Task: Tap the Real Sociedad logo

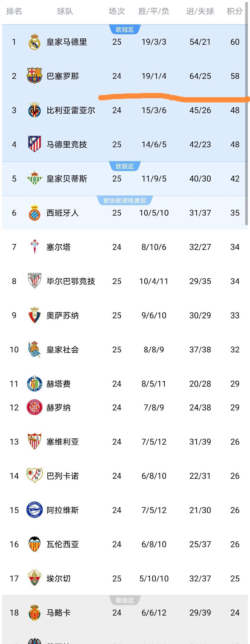Action: pyautogui.click(x=34, y=349)
